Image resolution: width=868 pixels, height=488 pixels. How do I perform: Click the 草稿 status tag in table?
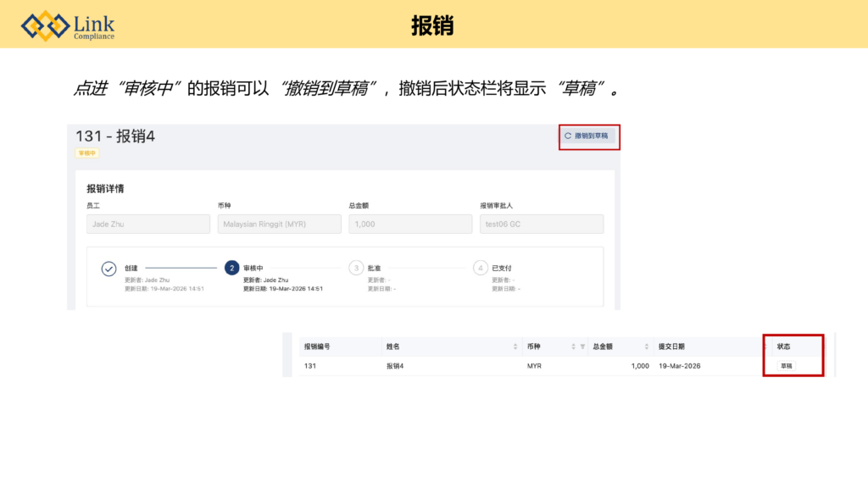[787, 366]
